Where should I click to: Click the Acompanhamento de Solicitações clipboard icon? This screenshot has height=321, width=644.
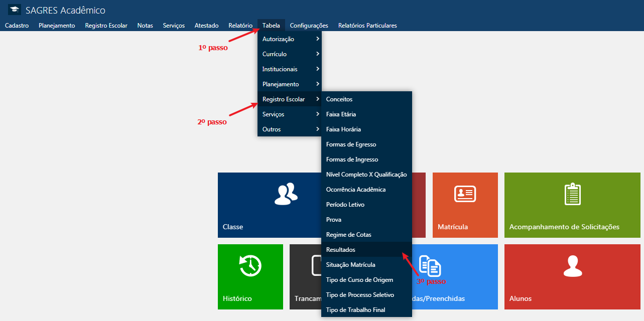(x=572, y=194)
